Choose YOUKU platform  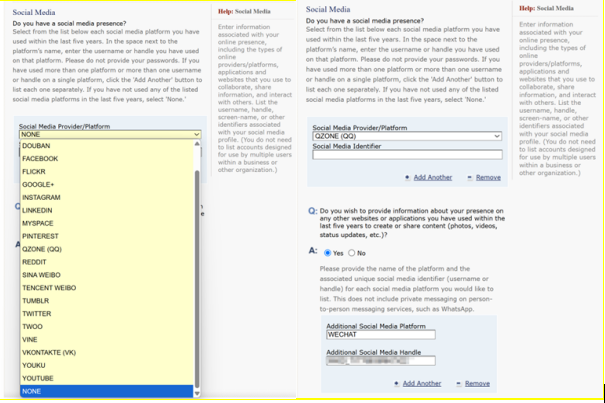pyautogui.click(x=107, y=366)
